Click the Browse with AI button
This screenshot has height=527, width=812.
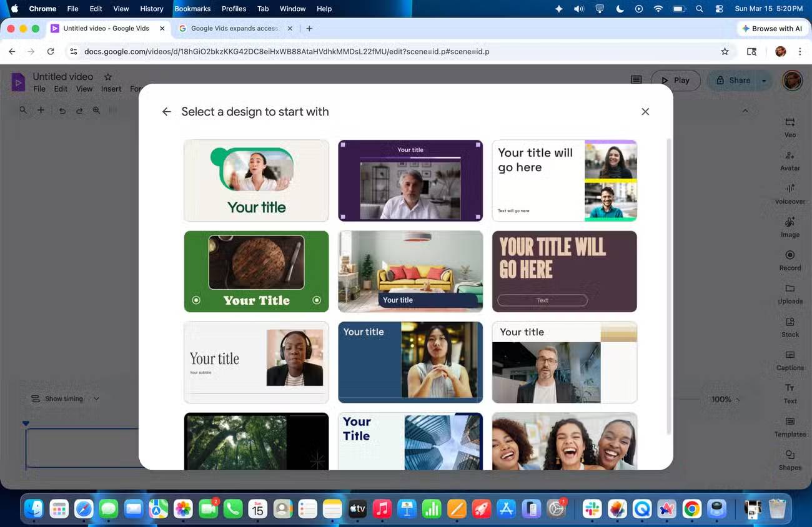click(773, 28)
